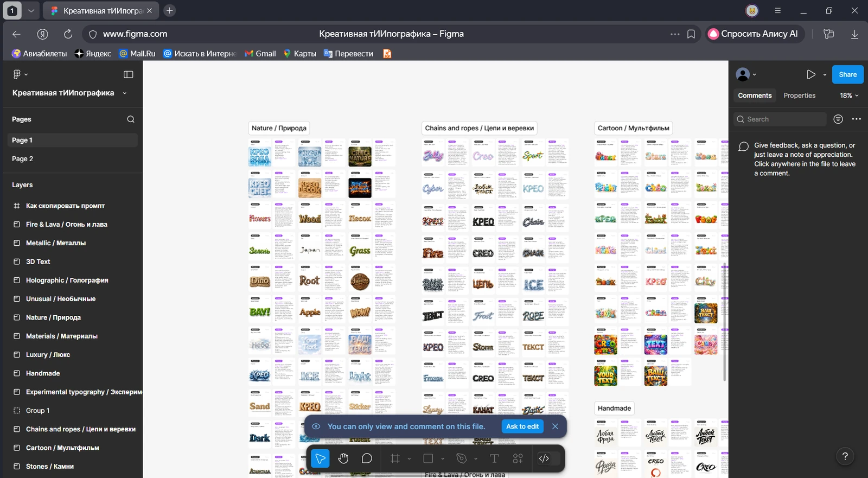Click the blue Share button
Viewport: 868px width, 478px height.
click(x=848, y=75)
